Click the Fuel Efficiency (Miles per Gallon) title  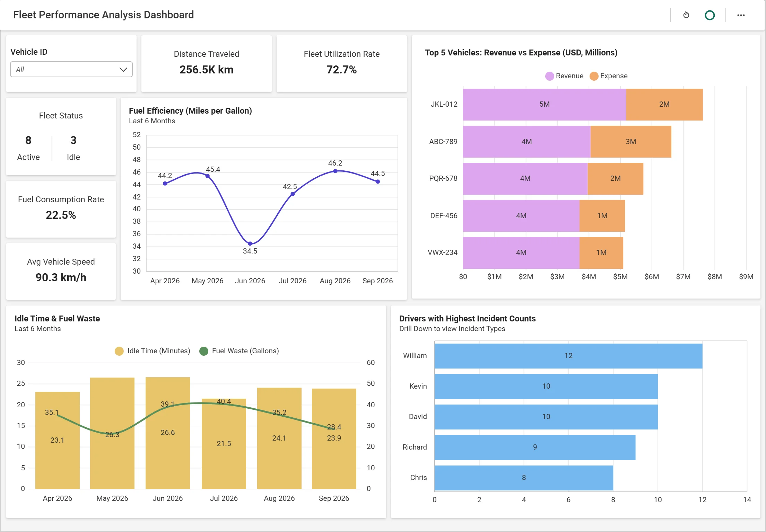point(190,111)
